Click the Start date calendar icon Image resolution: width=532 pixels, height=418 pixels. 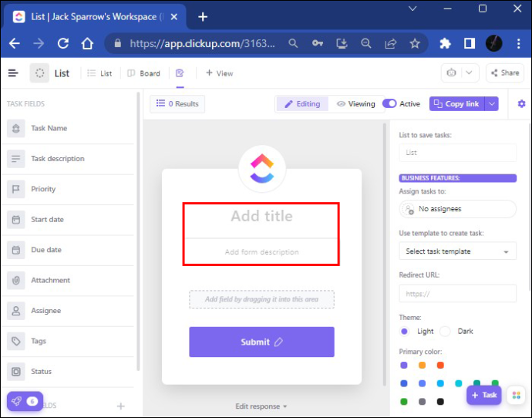click(x=15, y=220)
